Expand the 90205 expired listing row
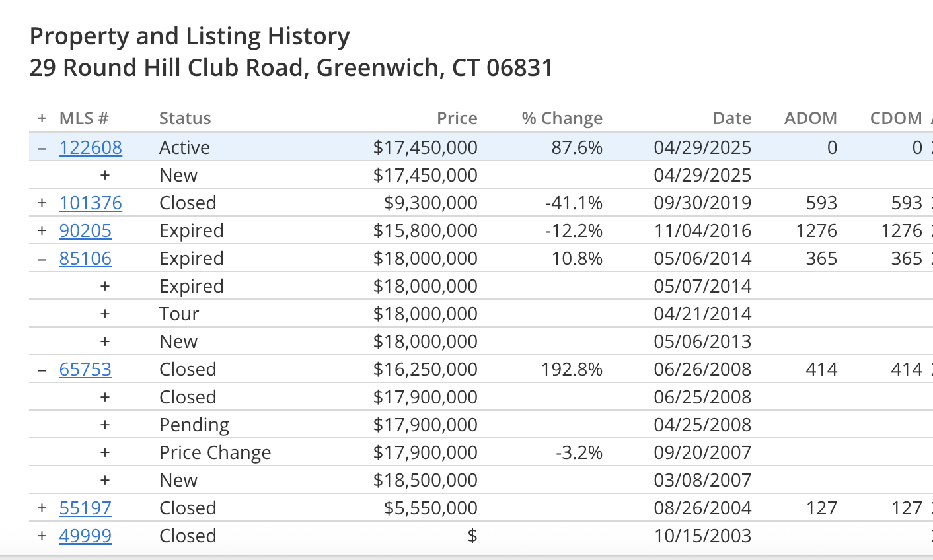 point(42,230)
